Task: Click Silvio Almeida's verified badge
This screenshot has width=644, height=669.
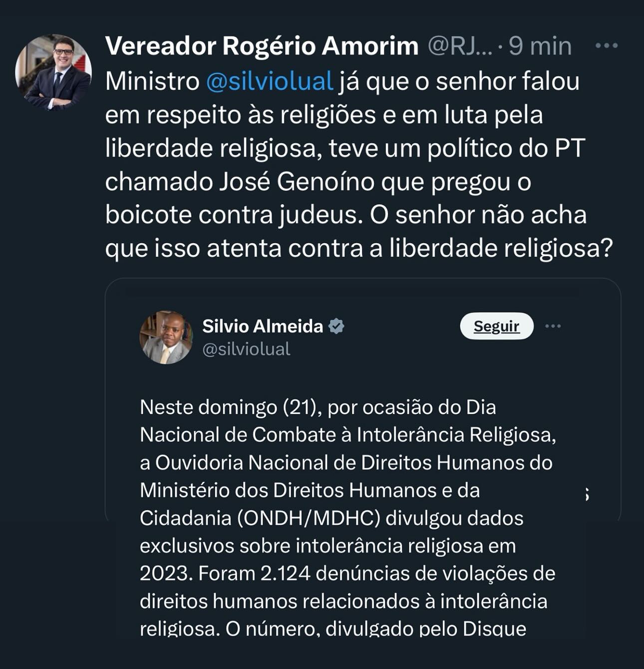Action: pos(336,326)
